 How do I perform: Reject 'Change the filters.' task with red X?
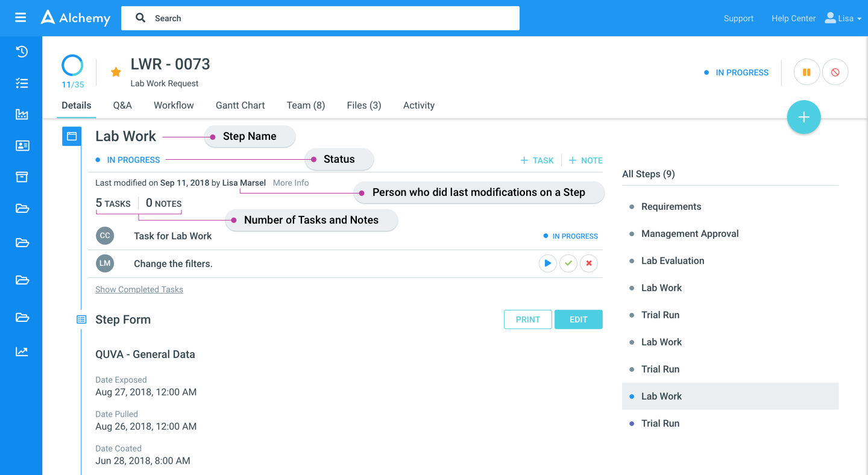[x=589, y=263]
